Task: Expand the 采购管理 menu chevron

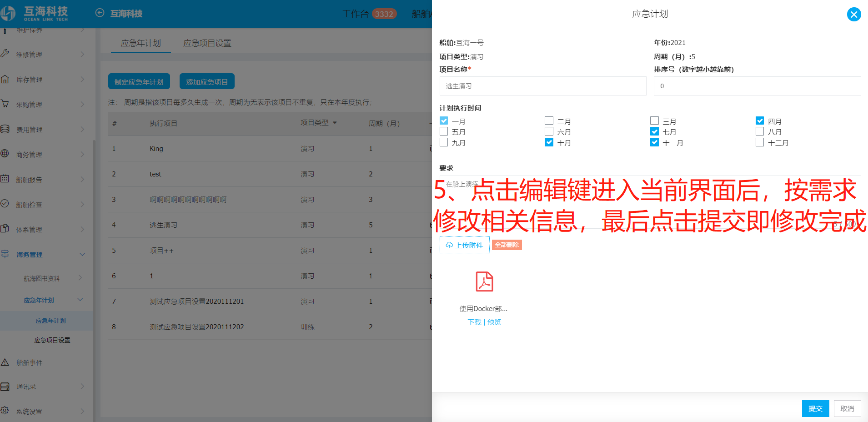Action: click(x=82, y=104)
